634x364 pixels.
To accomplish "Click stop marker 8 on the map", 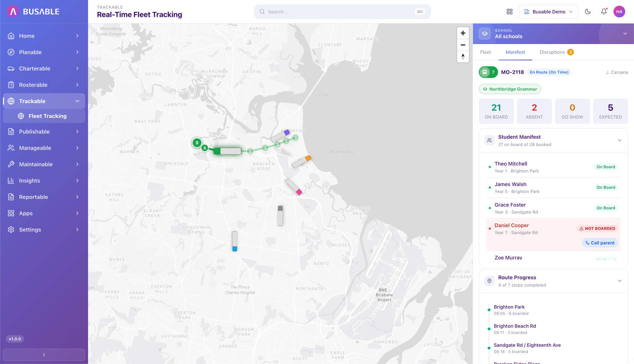I will pyautogui.click(x=205, y=148).
